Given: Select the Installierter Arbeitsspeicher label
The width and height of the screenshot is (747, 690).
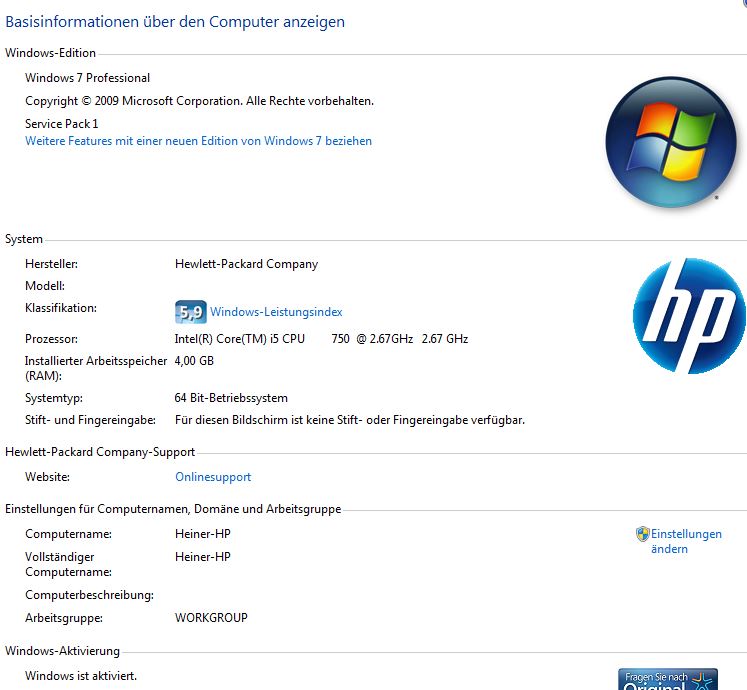Looking at the screenshot, I should tap(96, 368).
